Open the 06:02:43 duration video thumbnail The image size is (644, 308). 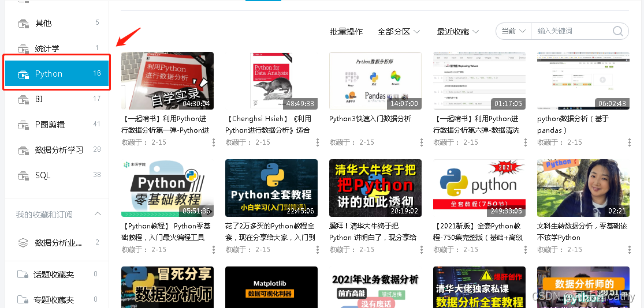pos(583,81)
